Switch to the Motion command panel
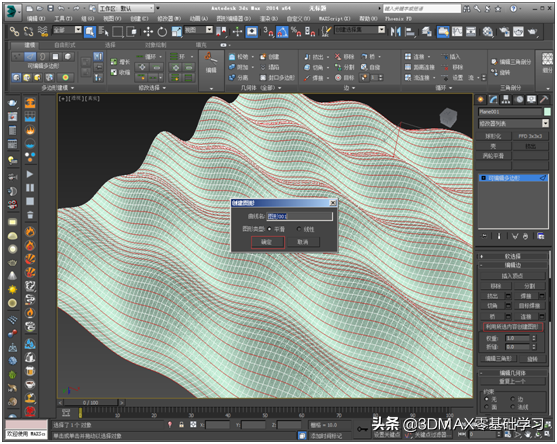Image resolution: width=557 pixels, height=444 pixels. coord(519,100)
